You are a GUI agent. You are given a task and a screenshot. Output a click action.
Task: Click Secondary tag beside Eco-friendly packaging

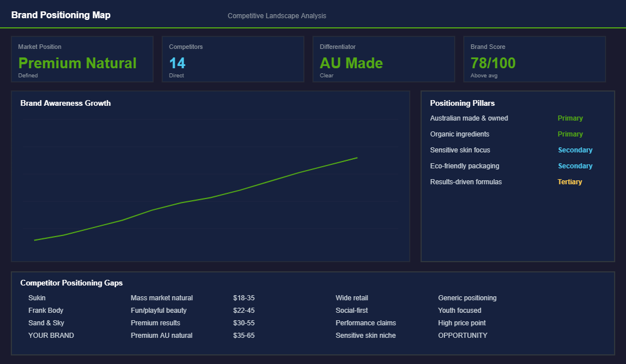575,166
